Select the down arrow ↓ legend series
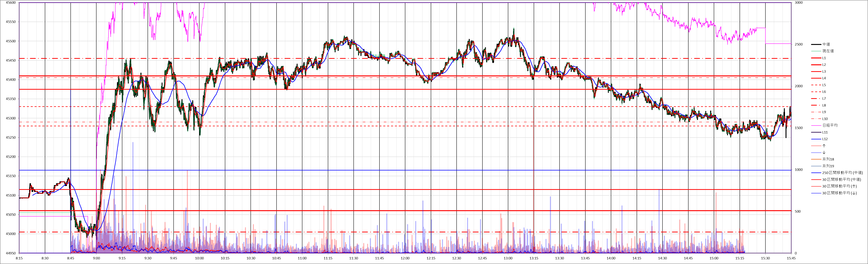The width and height of the screenshot is (868, 264). coord(824,153)
